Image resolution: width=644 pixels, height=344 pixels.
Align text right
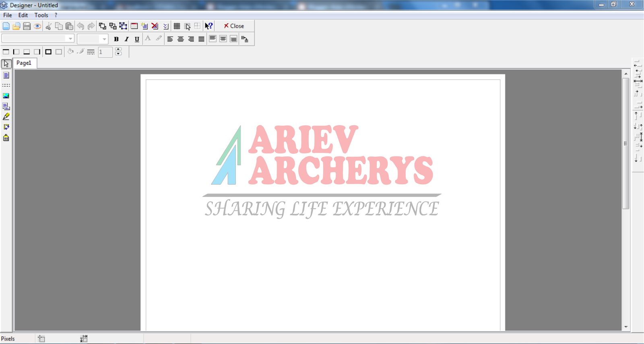click(x=191, y=39)
